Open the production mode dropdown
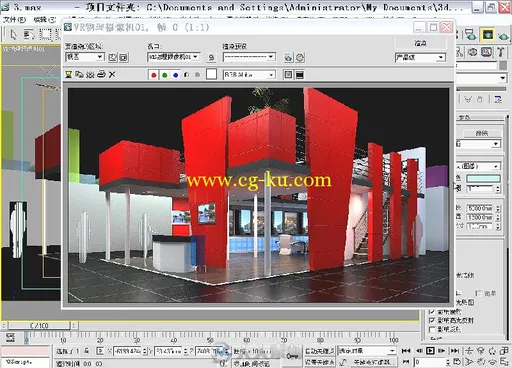 pyautogui.click(x=420, y=57)
